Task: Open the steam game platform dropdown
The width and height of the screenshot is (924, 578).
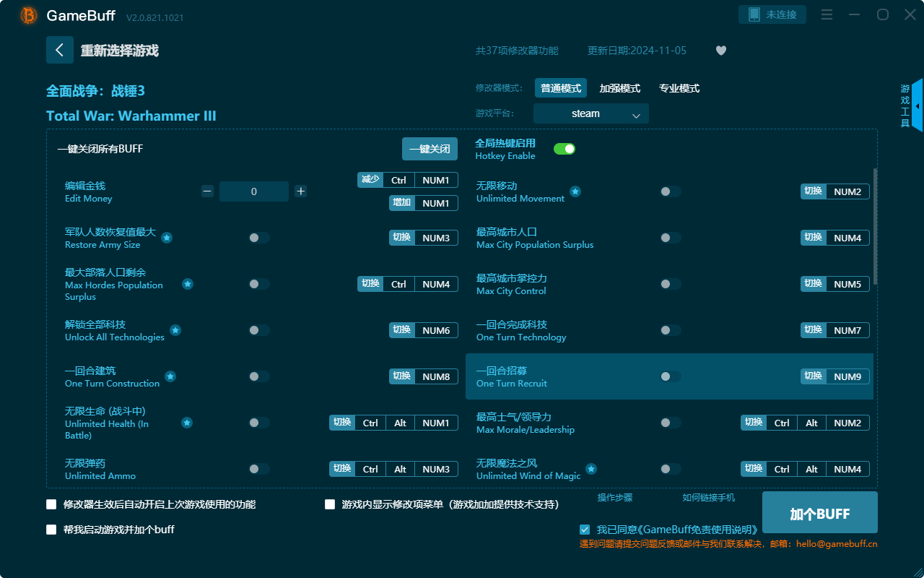Action: (590, 113)
